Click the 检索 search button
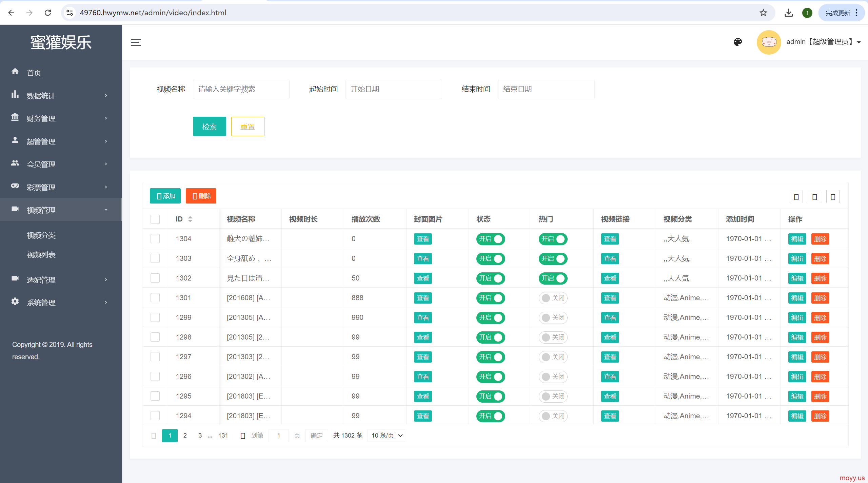868x483 pixels. point(210,127)
